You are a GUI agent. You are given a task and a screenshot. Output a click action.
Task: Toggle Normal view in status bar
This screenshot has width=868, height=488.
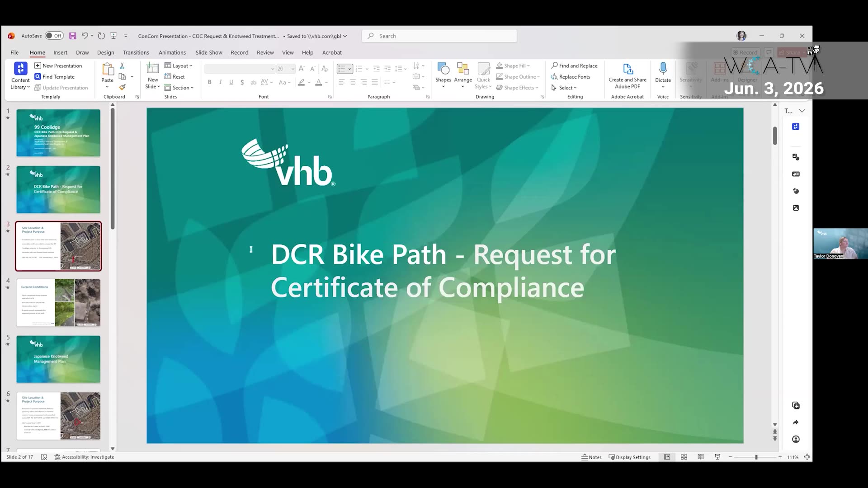click(667, 457)
